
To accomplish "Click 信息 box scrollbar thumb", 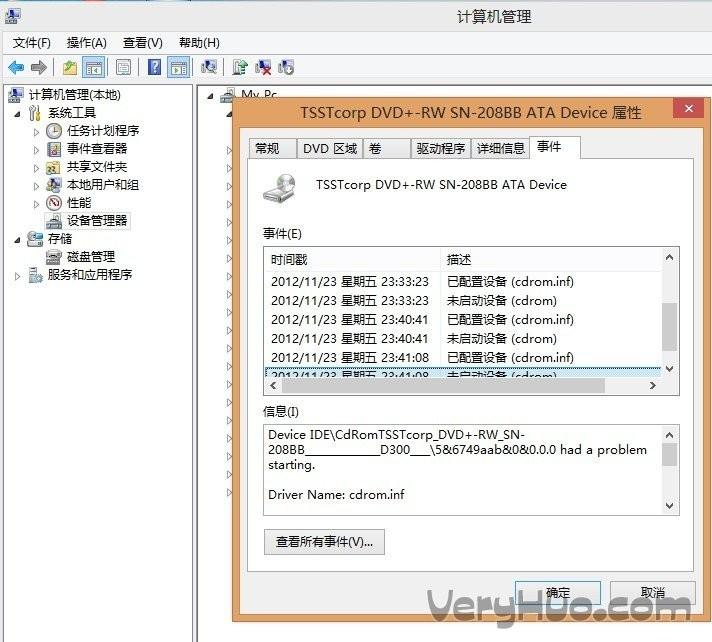I will [x=669, y=454].
